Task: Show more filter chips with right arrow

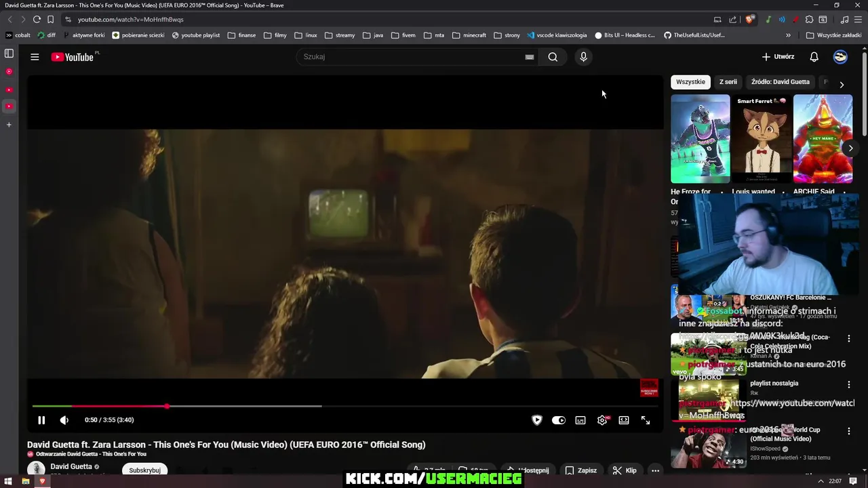Action: tap(842, 85)
